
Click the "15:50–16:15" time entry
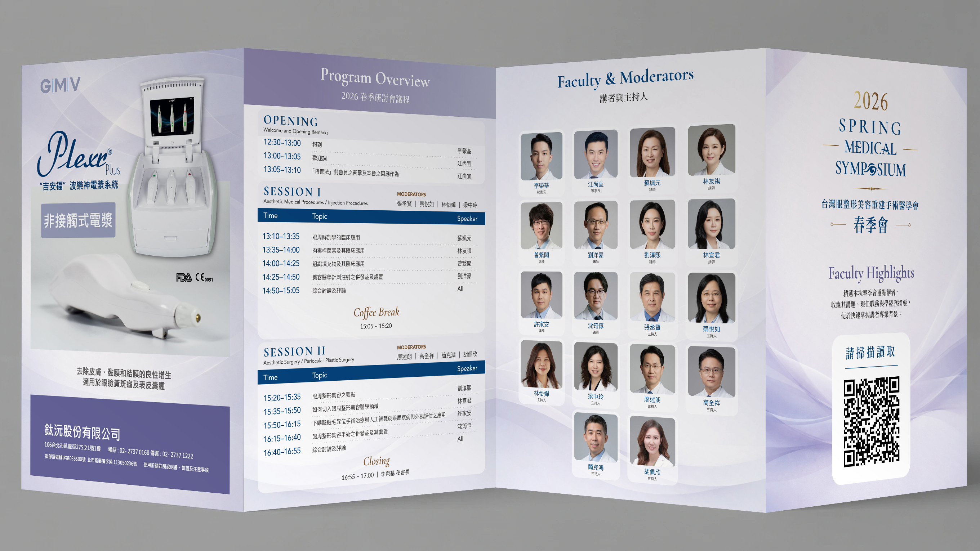tap(282, 425)
